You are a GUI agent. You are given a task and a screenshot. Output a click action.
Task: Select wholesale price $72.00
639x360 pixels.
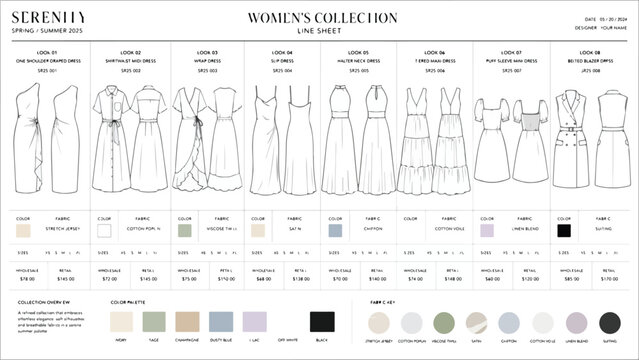tap(110, 279)
